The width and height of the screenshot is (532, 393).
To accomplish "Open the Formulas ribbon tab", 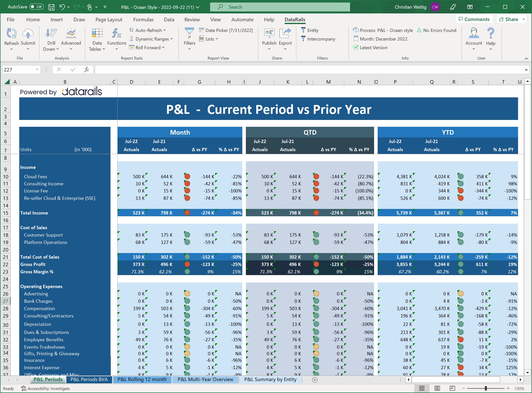I will tap(143, 20).
